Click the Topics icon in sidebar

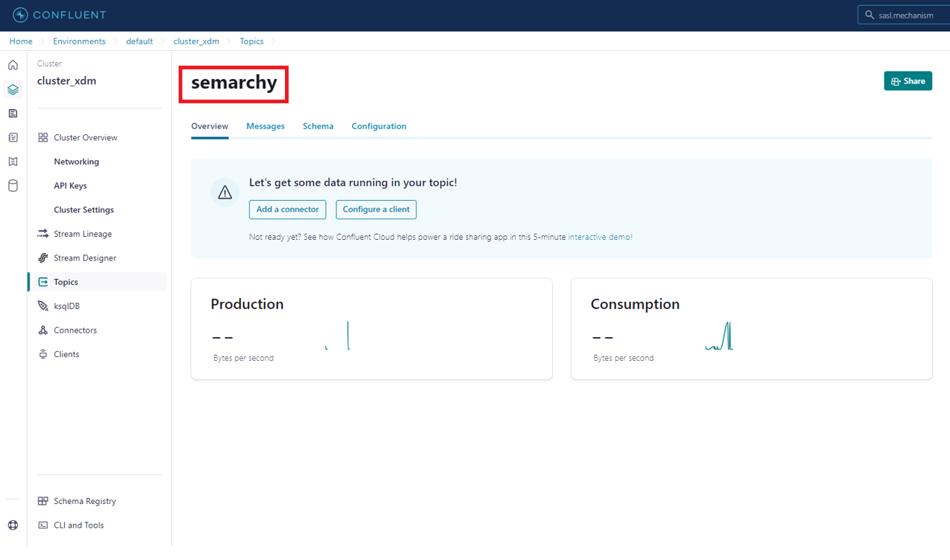coord(43,282)
